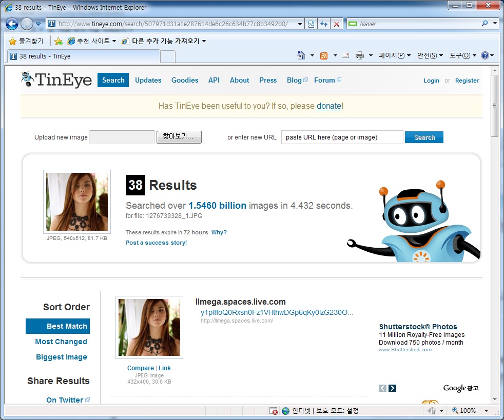This screenshot has height=420, width=504.
Task: Open the Press nav item
Action: (x=268, y=81)
